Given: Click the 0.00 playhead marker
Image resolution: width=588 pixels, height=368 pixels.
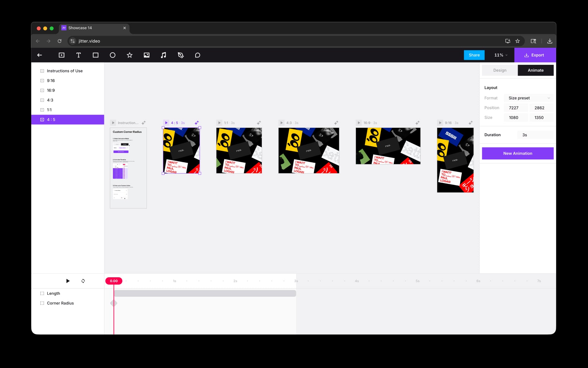Looking at the screenshot, I should pos(114,281).
